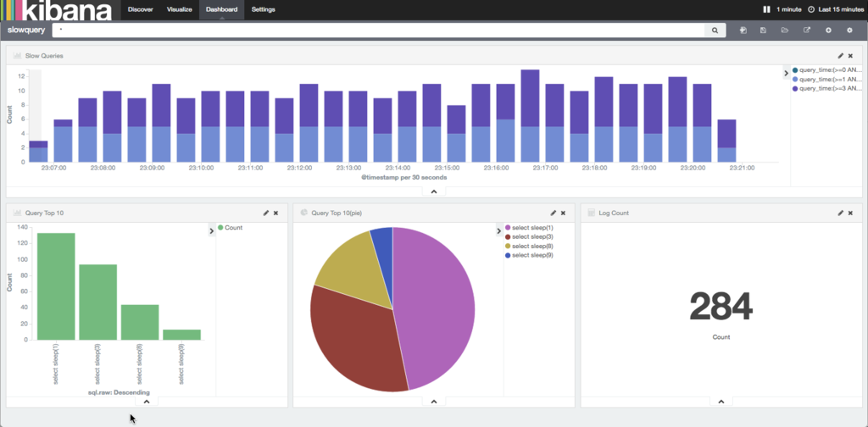
Task: Toggle spy panel under Slow Queries chart
Action: tap(434, 191)
